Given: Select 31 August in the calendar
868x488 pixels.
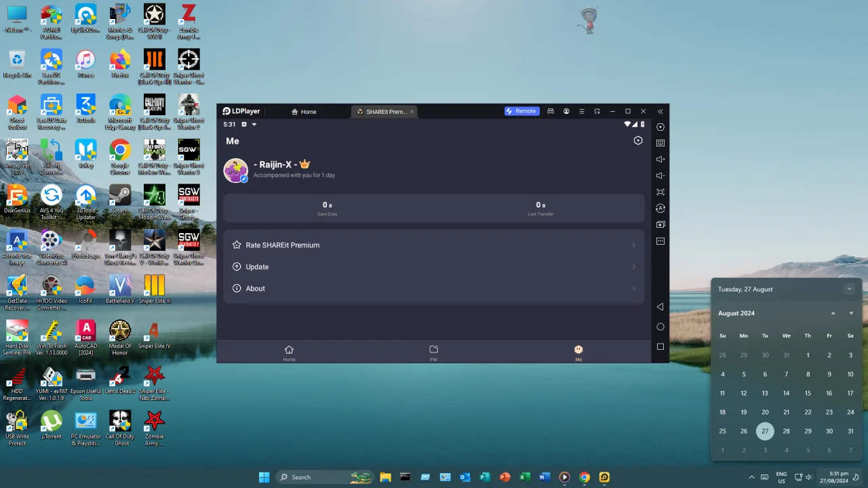Looking at the screenshot, I should 850,431.
